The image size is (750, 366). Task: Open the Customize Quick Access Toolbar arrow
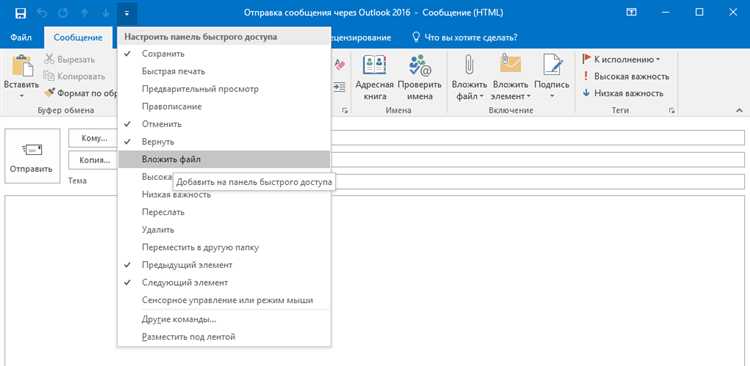127,13
